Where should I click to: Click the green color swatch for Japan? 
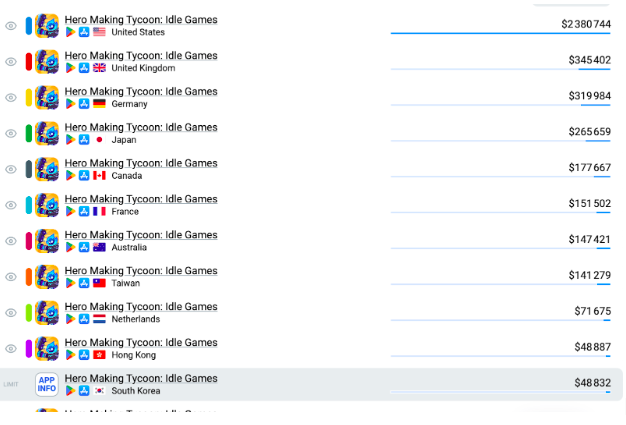(29, 133)
